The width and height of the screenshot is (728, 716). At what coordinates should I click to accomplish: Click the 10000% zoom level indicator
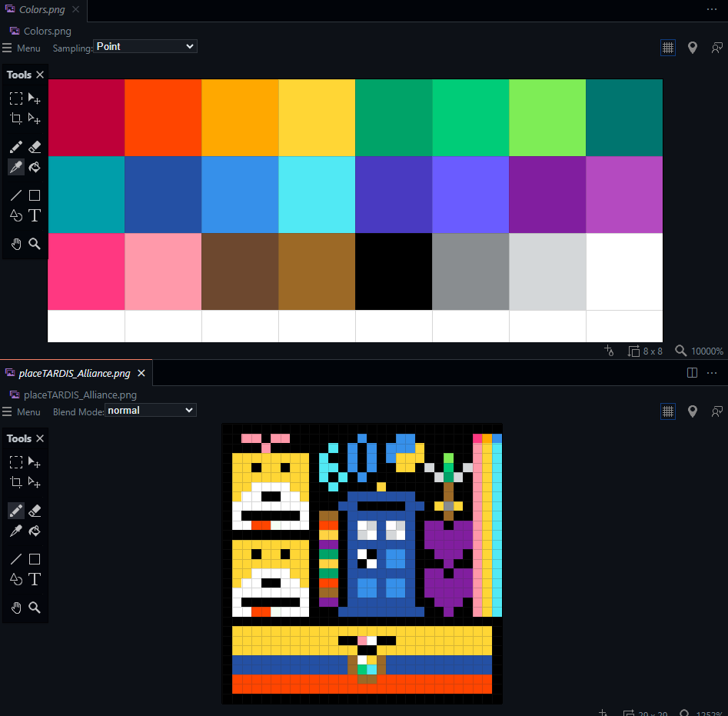pos(700,351)
